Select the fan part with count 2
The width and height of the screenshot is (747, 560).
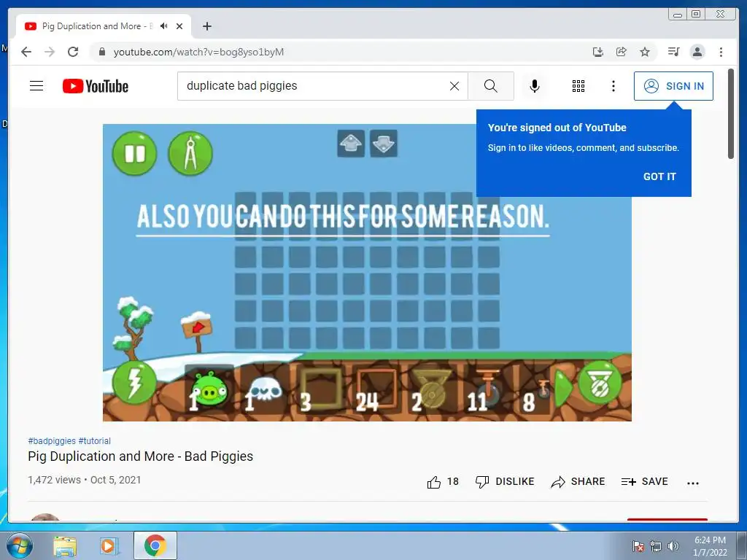click(x=432, y=389)
